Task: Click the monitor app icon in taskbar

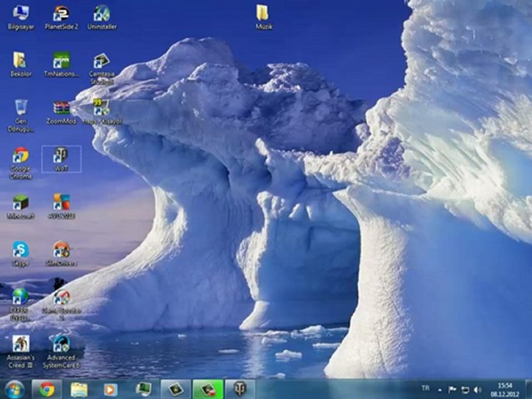Action: click(x=144, y=389)
